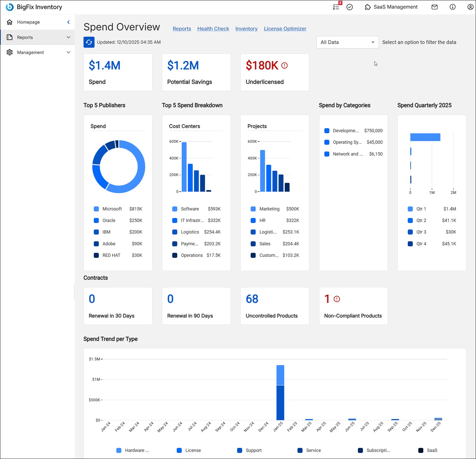The image size is (476, 459).
Task: Follow the Health Check link
Action: [213, 29]
